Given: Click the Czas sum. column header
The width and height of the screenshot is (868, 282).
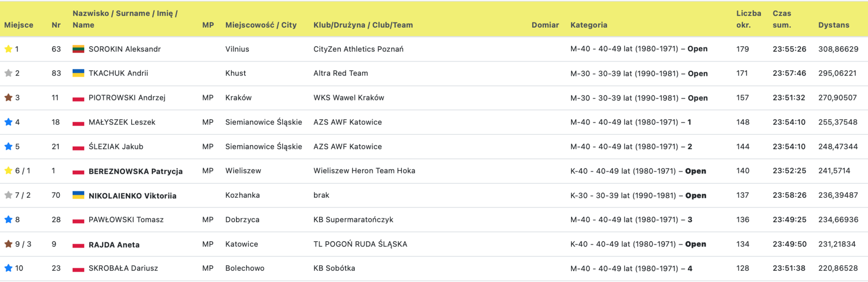Looking at the screenshot, I should pos(782,19).
